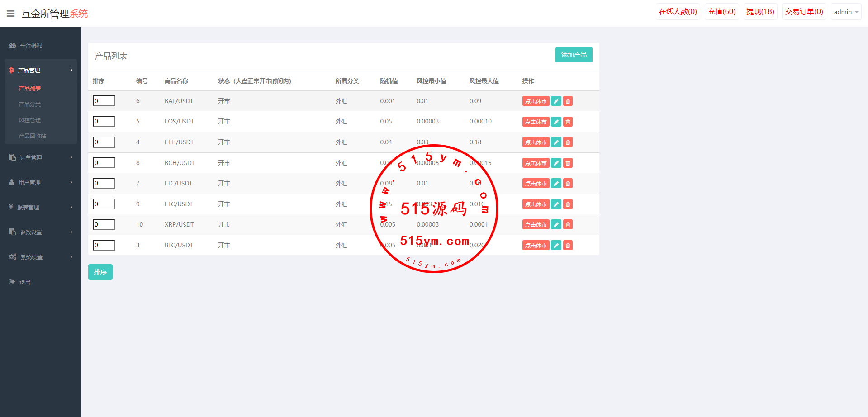Screen dimensions: 868x417
Task: Open 产品分类 submenu item
Action: pos(30,104)
